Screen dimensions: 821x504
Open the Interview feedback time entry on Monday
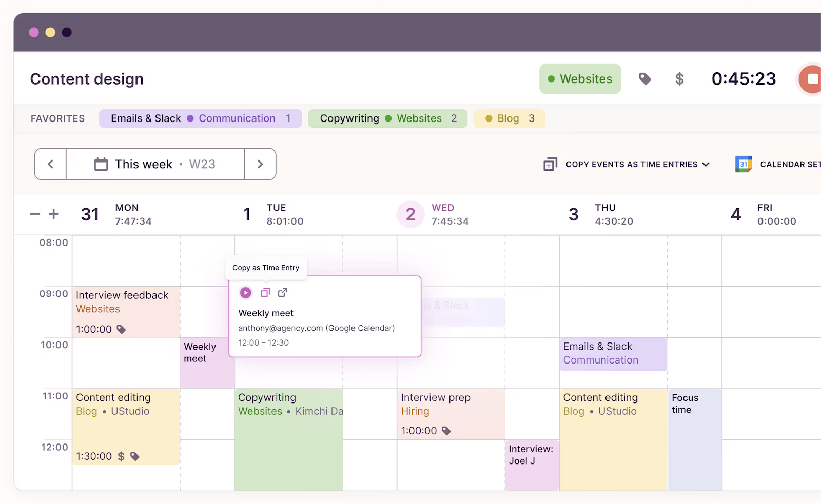[126, 312]
